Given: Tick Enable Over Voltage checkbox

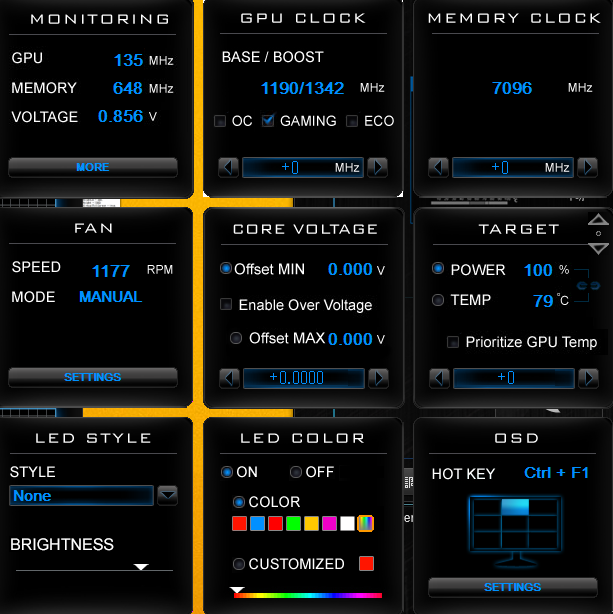Looking at the screenshot, I should pyautogui.click(x=226, y=304).
